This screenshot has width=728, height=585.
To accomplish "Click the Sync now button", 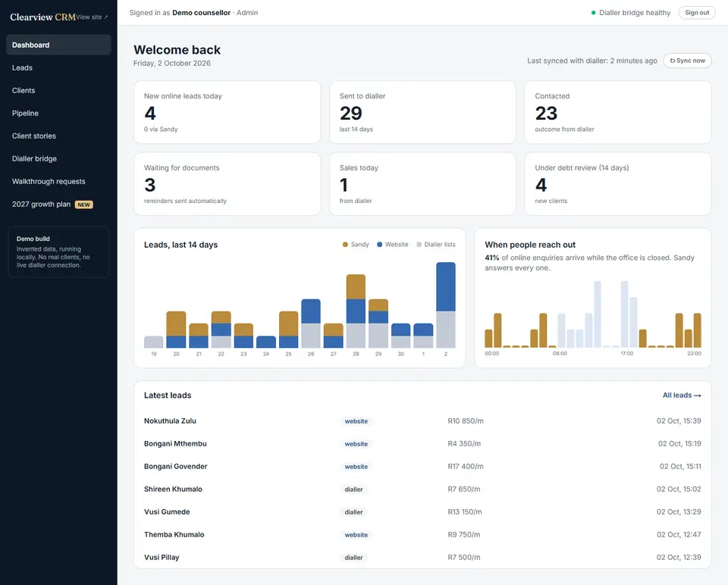I will click(x=687, y=61).
